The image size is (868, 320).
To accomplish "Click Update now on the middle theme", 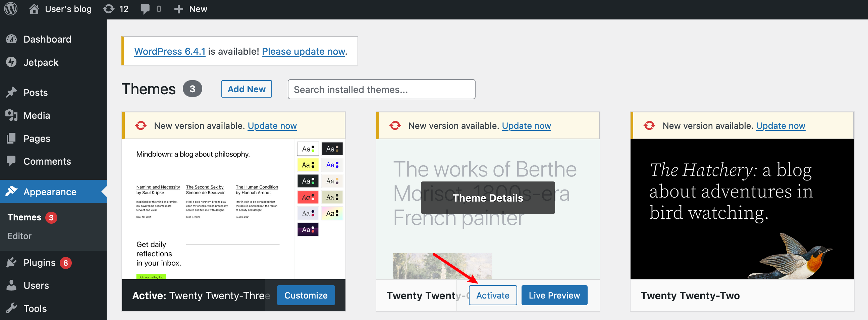I will pos(526,126).
